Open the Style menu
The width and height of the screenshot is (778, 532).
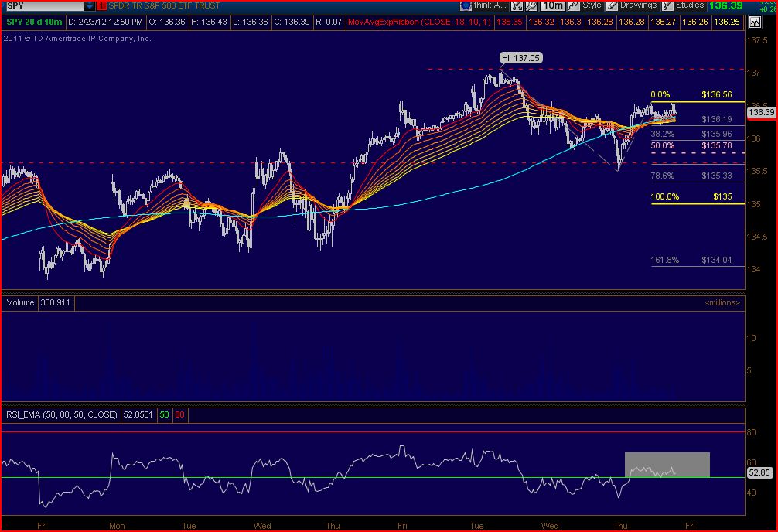click(592, 5)
